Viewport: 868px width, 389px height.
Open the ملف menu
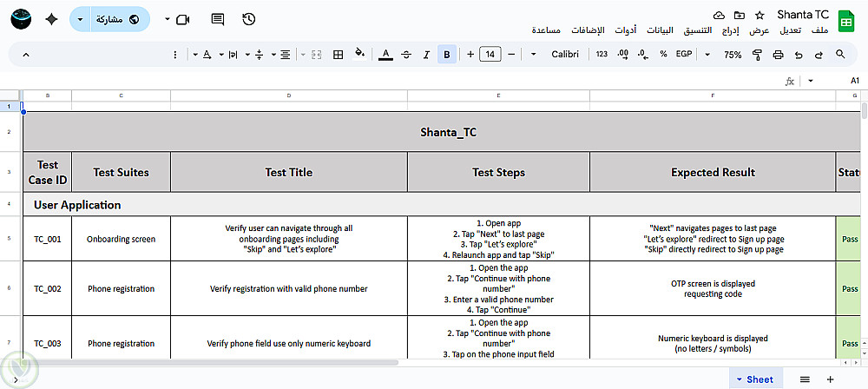(819, 30)
